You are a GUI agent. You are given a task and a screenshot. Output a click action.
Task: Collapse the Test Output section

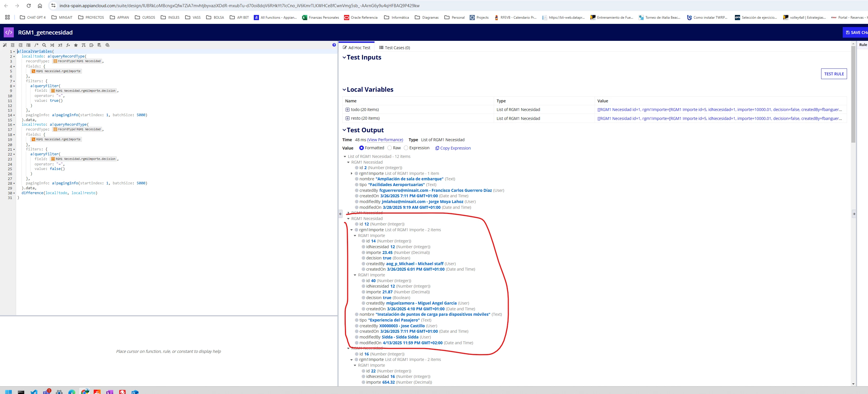[x=344, y=130]
